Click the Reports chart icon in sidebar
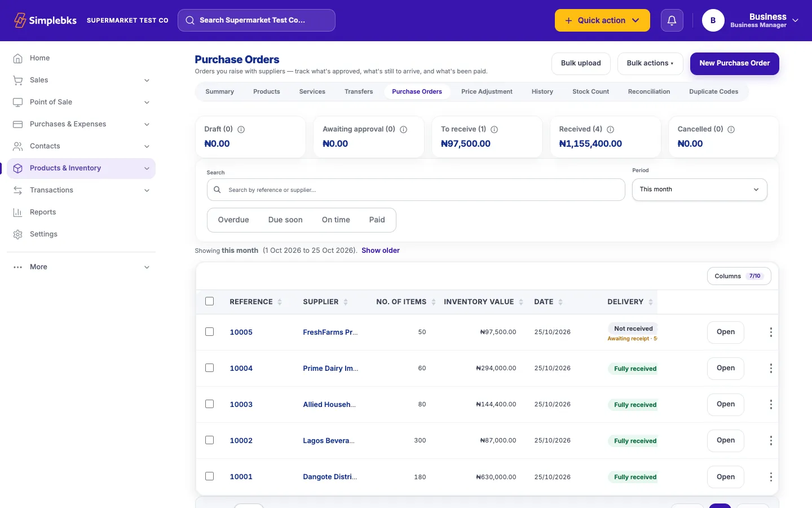 tap(17, 212)
